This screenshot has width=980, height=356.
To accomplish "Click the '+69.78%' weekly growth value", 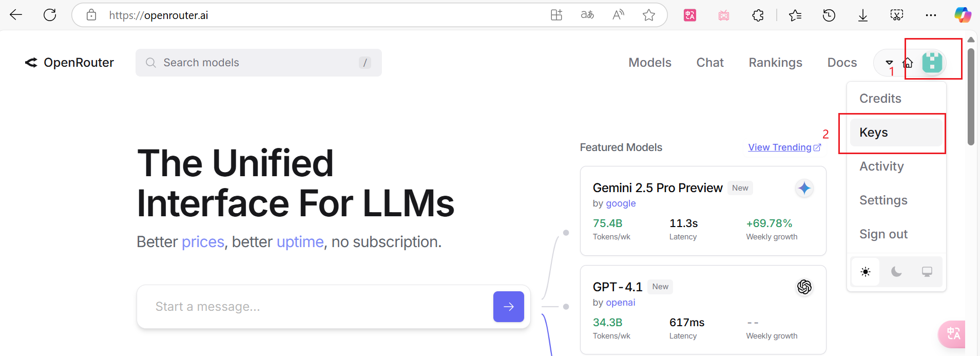I will (769, 223).
